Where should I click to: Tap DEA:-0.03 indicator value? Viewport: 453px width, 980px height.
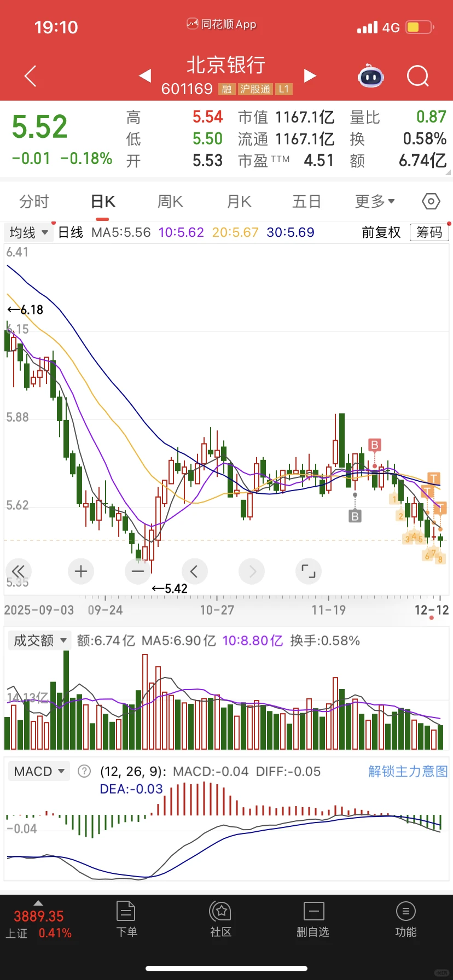[x=131, y=789]
